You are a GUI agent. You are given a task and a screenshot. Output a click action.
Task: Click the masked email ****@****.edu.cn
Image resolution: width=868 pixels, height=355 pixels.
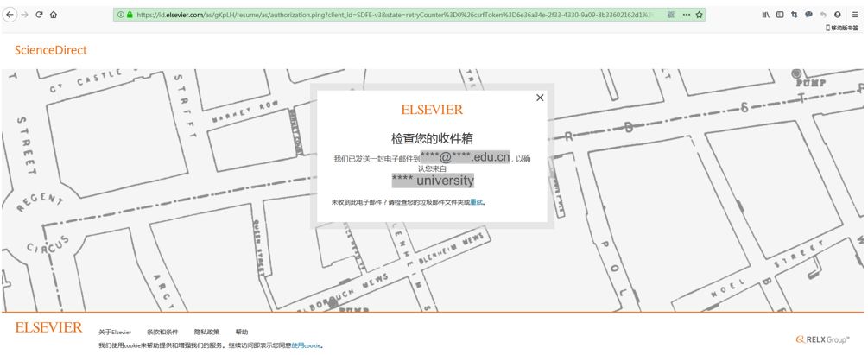pos(465,157)
